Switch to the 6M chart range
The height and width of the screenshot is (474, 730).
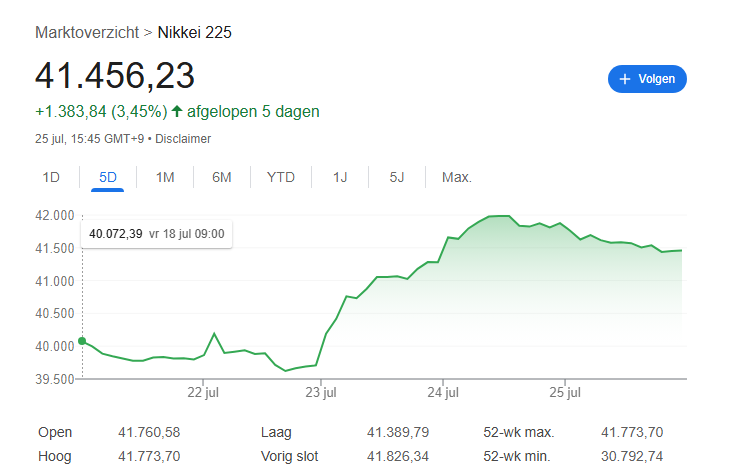click(x=222, y=178)
